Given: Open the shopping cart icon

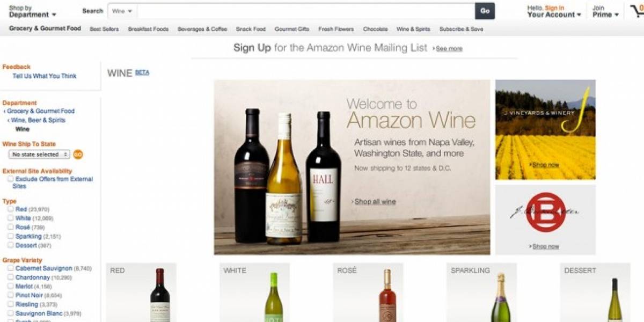Looking at the screenshot, I should click(637, 11).
